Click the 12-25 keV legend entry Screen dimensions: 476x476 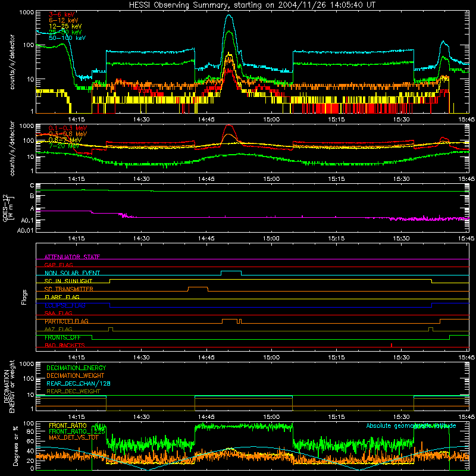click(x=65, y=26)
